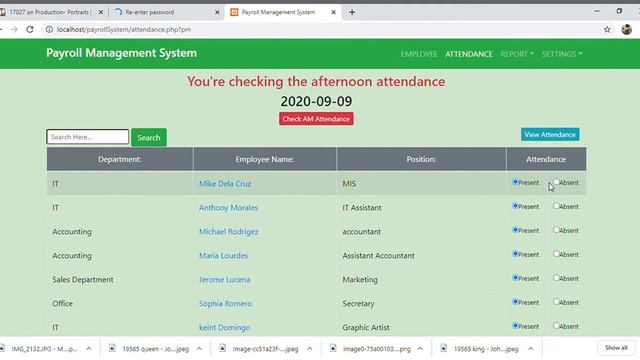
Task: Open a new tab with the plus icon
Action: pos(352,12)
